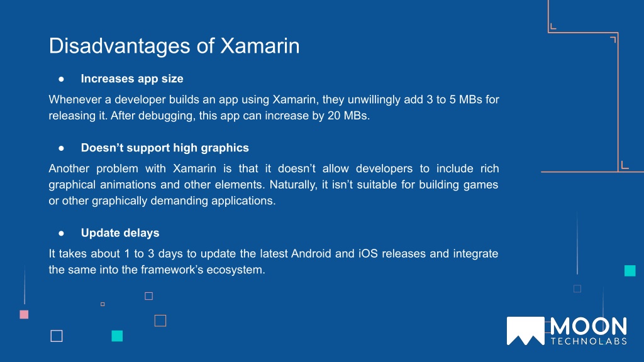Click the teal square at bottom left
The image size is (644, 362).
point(117,336)
